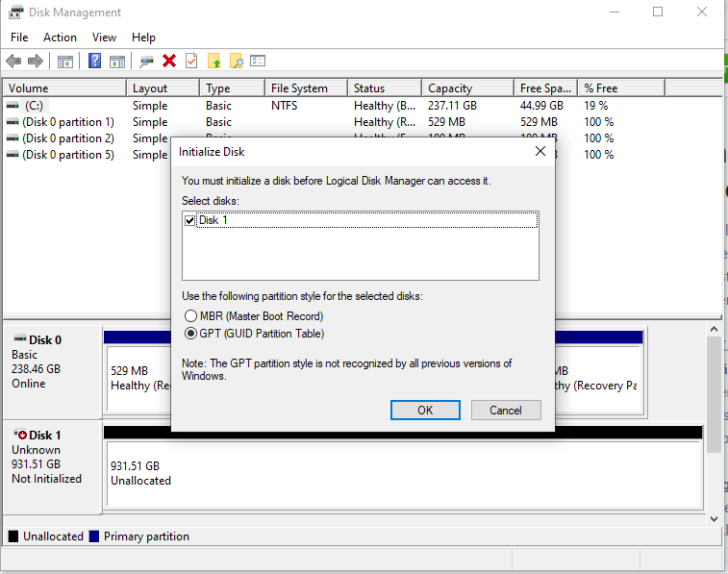
Task: Click the black Unallocated legend swatch
Action: pos(13,537)
